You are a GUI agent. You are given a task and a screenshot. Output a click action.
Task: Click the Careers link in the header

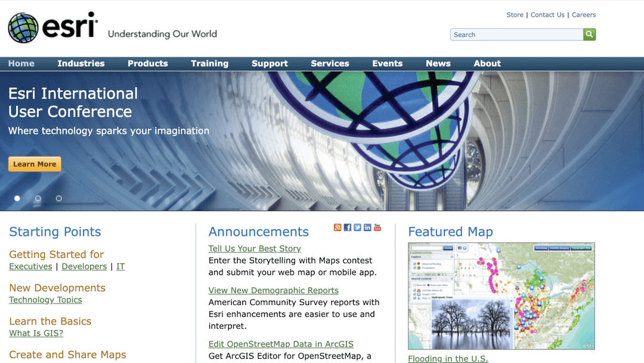[x=583, y=15]
